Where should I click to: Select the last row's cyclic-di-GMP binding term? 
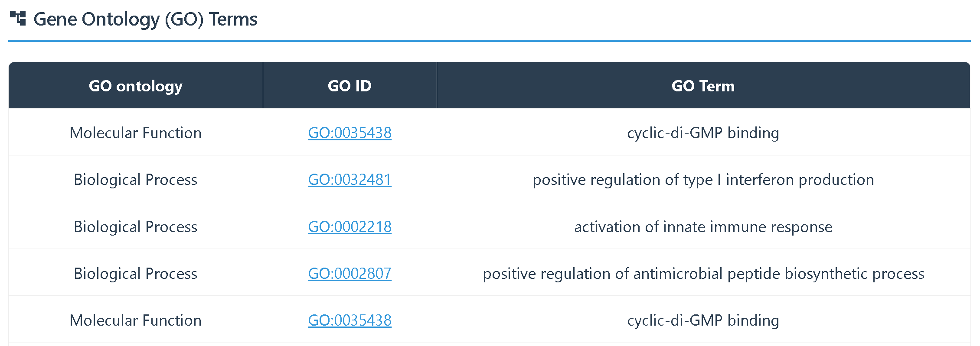703,320
